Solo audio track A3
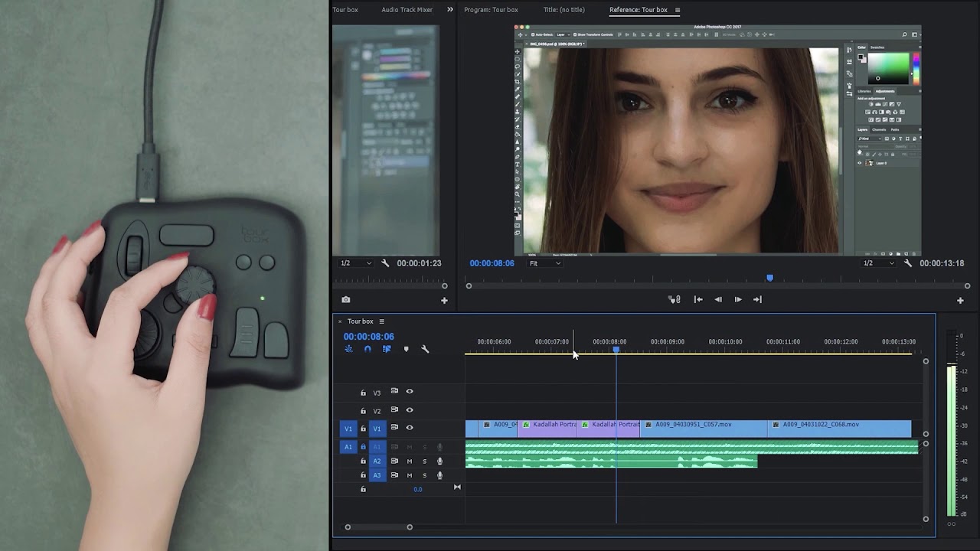The image size is (980, 551). (x=425, y=475)
